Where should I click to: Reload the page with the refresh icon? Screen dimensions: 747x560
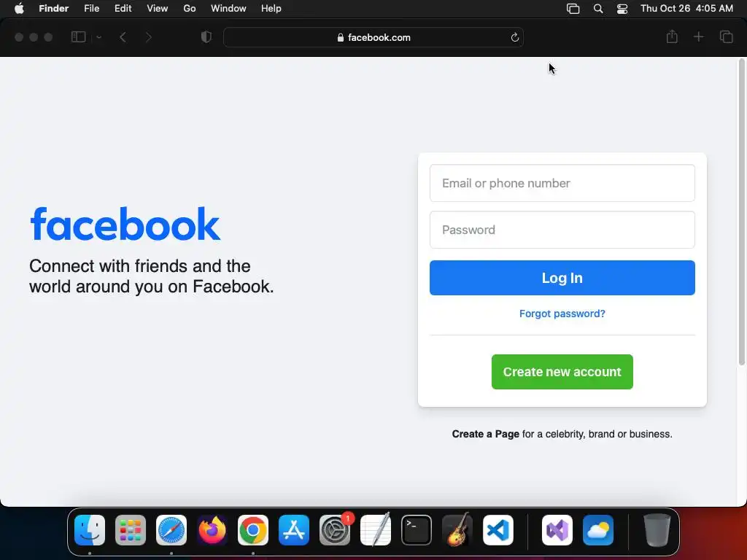[514, 38]
